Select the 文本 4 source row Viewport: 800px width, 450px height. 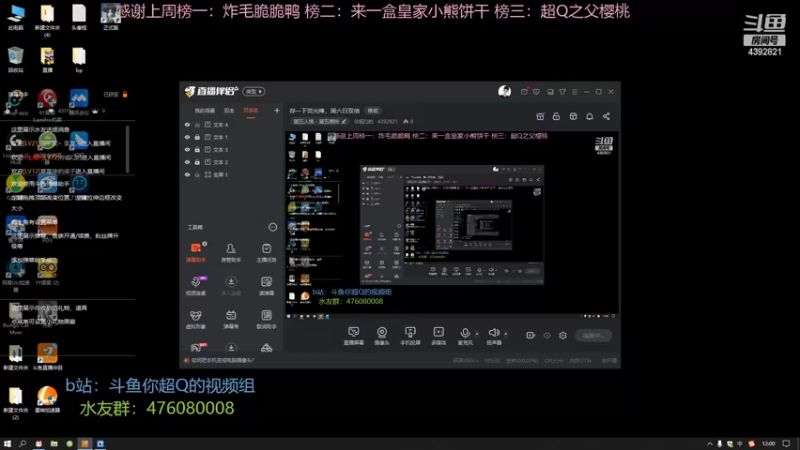tap(232, 124)
